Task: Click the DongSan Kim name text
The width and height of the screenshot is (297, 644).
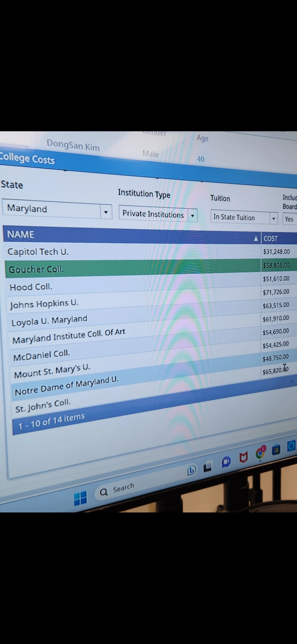Action: pyautogui.click(x=73, y=145)
